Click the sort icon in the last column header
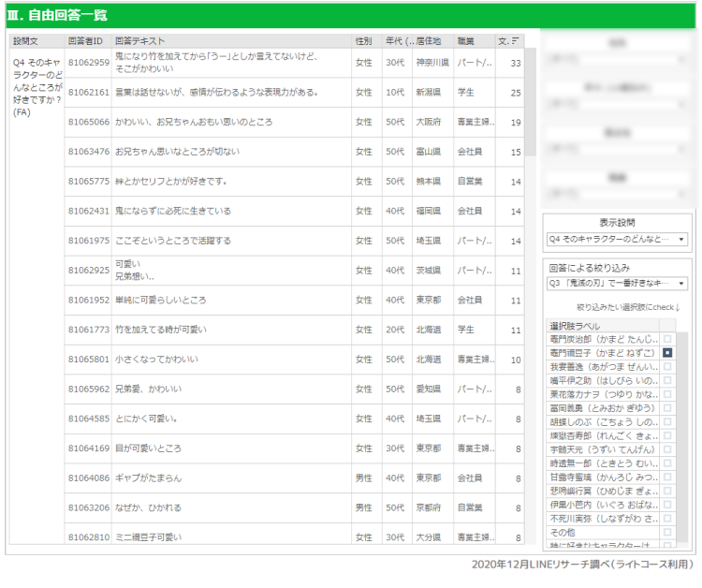 (x=517, y=41)
